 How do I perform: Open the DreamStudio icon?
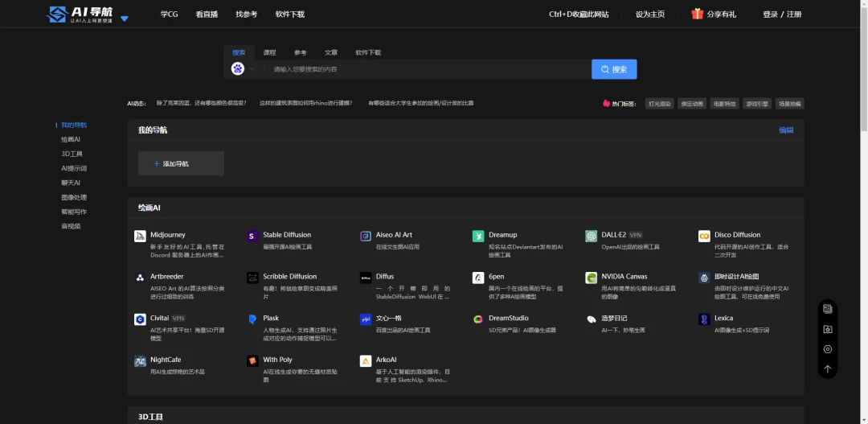(478, 319)
